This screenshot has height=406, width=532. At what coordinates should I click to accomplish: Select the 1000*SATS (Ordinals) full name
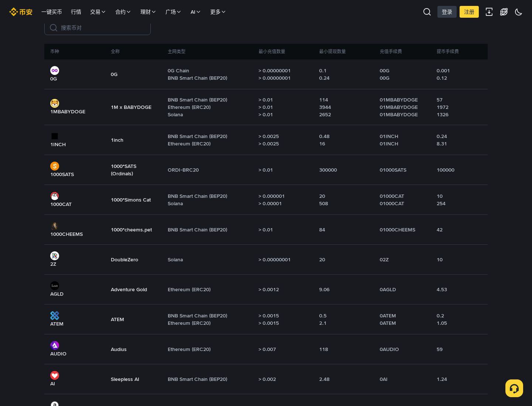click(x=124, y=170)
